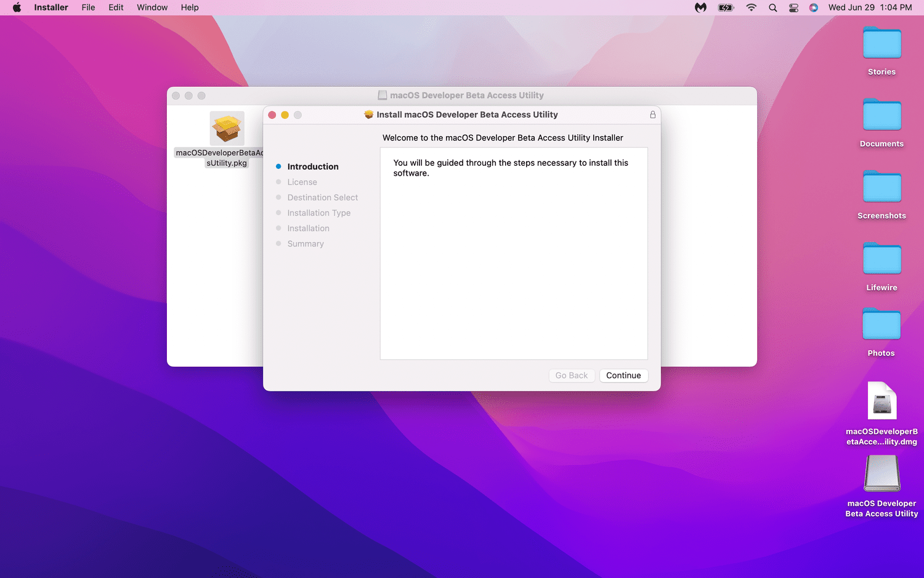The width and height of the screenshot is (924, 578).
Task: Click the 'You will be guided' message text
Action: [511, 168]
